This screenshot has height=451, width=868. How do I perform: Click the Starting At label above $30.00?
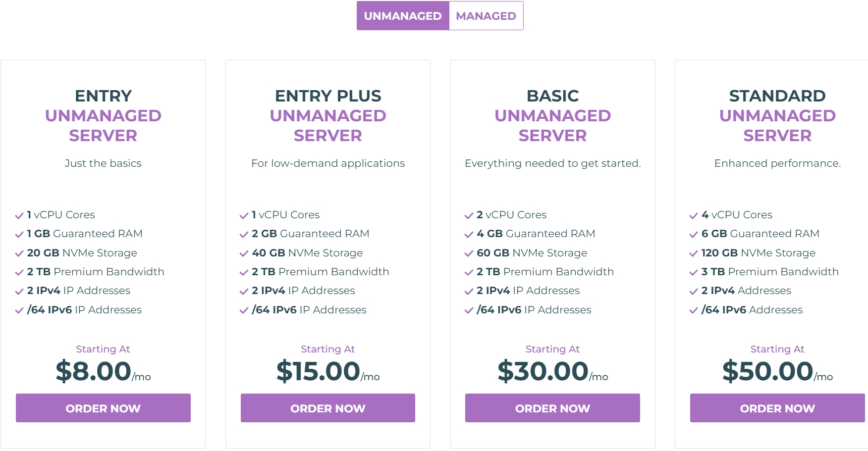point(552,349)
